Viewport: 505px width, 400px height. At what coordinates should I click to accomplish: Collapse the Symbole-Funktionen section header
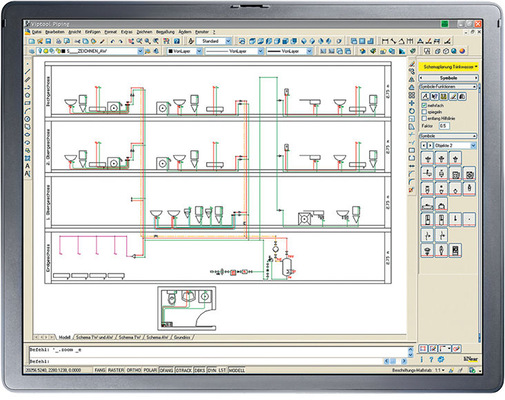point(448,87)
